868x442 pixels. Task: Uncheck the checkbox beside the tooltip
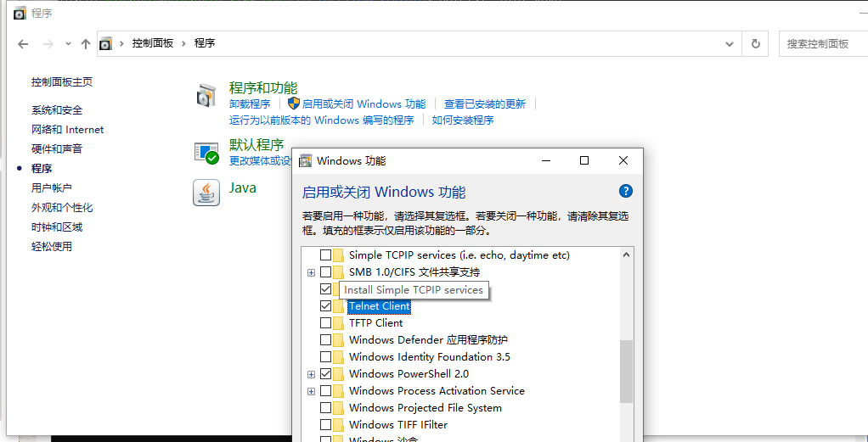[x=325, y=288]
